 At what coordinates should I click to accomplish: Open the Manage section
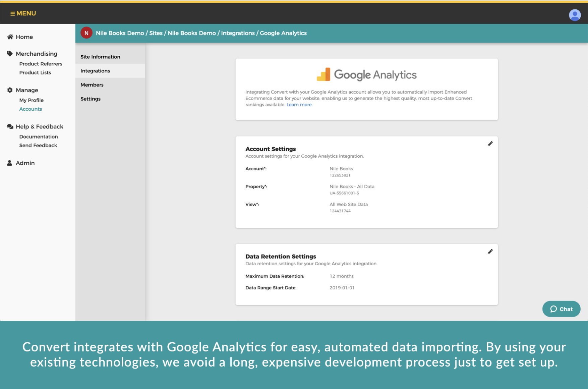pos(27,90)
